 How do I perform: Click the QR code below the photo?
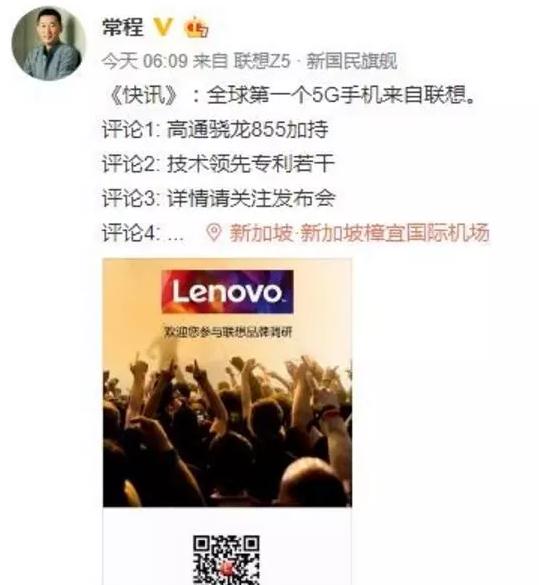pyautogui.click(x=226, y=560)
